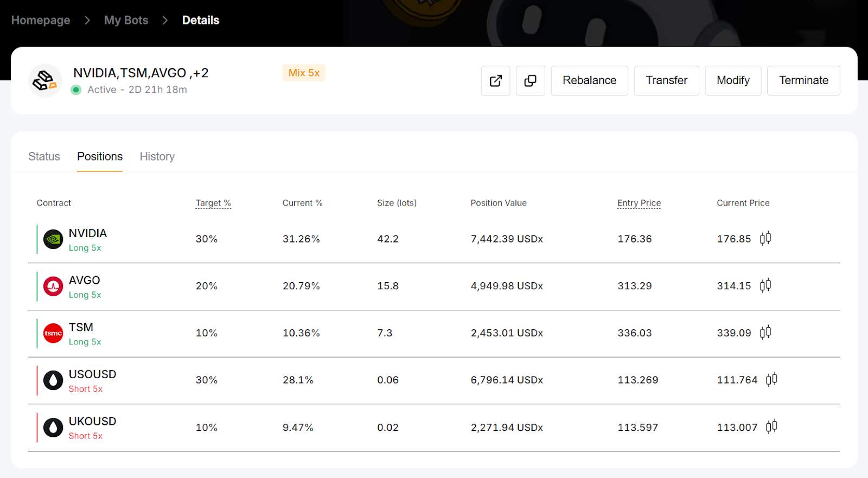This screenshot has height=478, width=868.
Task: Click the copy bot icon button
Action: [x=530, y=81]
